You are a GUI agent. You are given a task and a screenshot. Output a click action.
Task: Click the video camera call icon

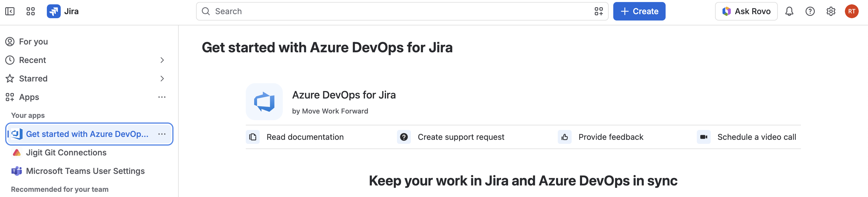tap(703, 137)
